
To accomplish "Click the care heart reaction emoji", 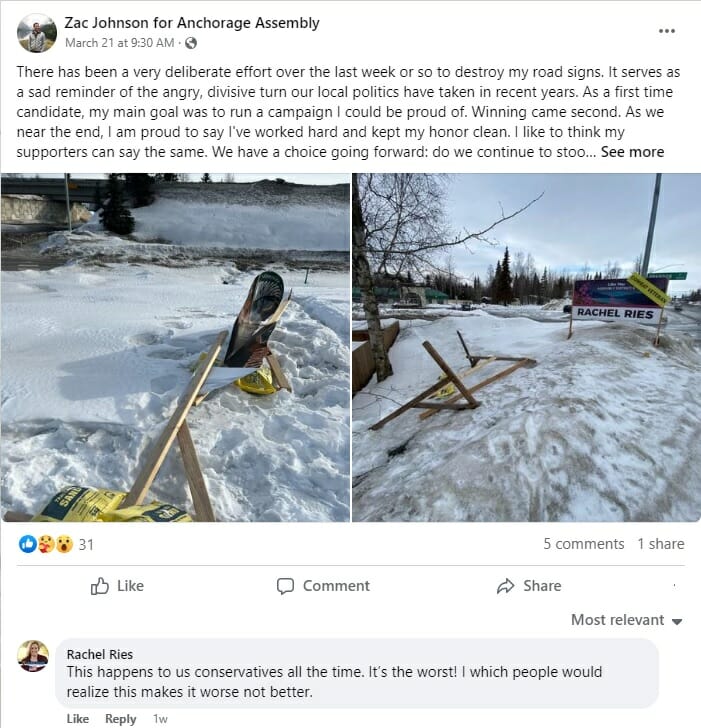I will coord(45,544).
